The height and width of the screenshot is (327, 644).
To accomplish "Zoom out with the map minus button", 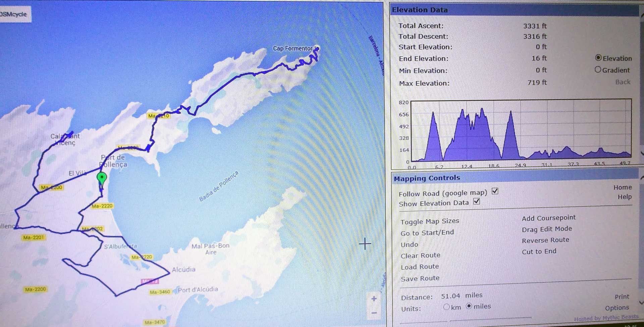I will (374, 313).
